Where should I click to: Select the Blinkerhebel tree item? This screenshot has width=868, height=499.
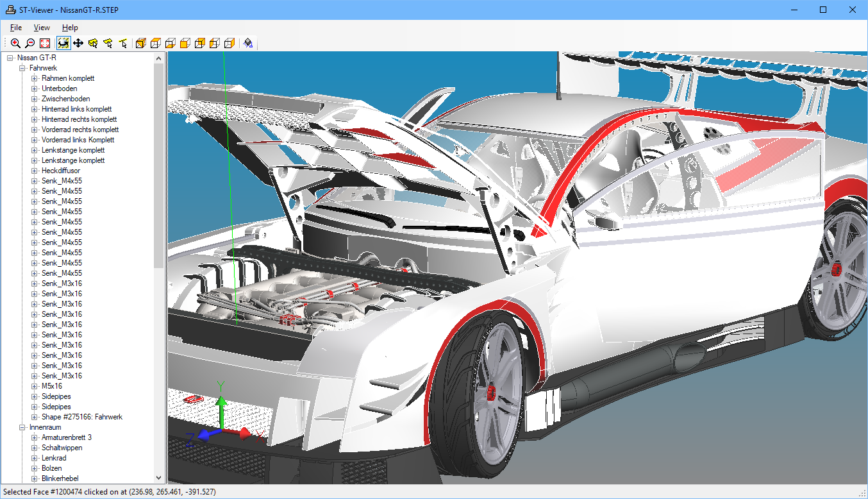(61, 478)
